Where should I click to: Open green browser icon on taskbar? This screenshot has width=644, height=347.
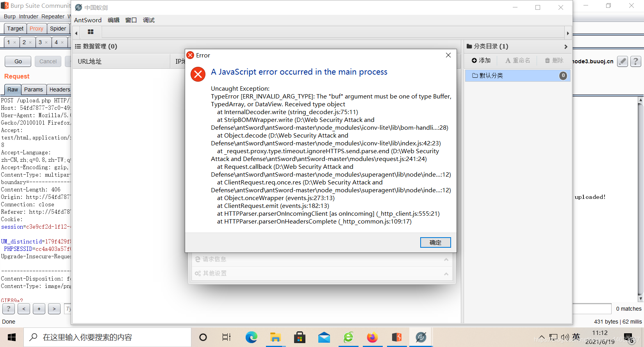pyautogui.click(x=348, y=337)
